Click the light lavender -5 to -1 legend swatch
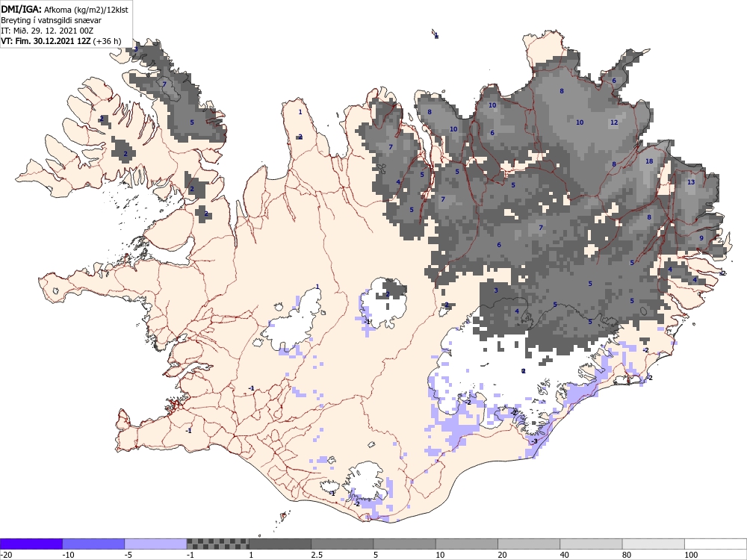 (x=156, y=544)
